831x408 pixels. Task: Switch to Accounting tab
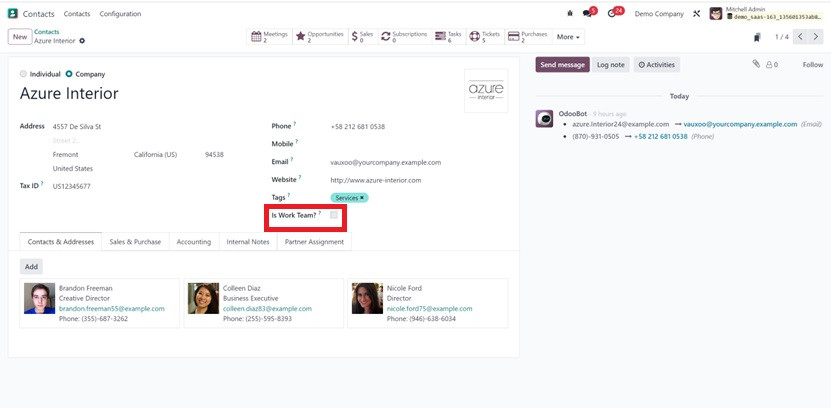tap(194, 242)
